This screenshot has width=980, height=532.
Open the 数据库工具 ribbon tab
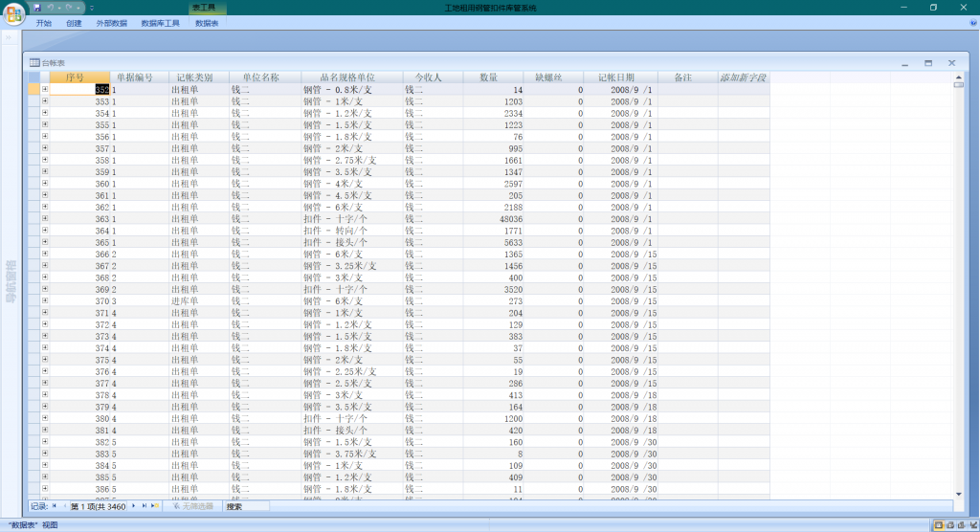(x=160, y=23)
